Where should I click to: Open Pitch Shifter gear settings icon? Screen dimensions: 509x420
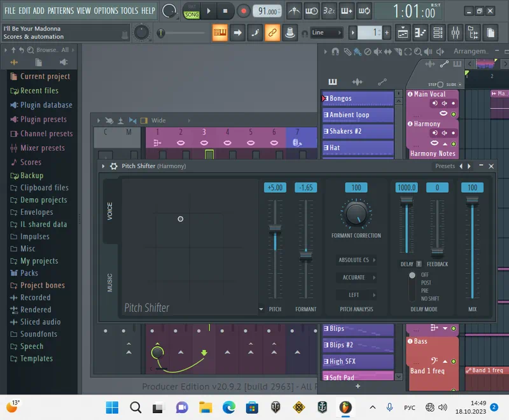(x=114, y=166)
